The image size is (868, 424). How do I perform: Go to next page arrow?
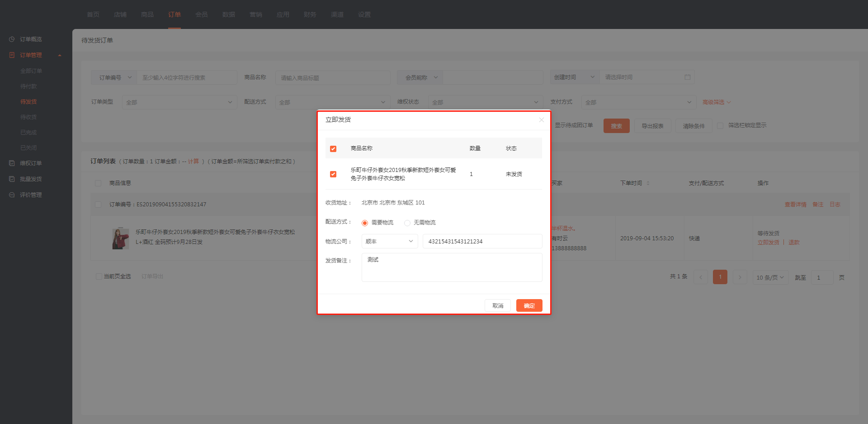[x=740, y=277]
